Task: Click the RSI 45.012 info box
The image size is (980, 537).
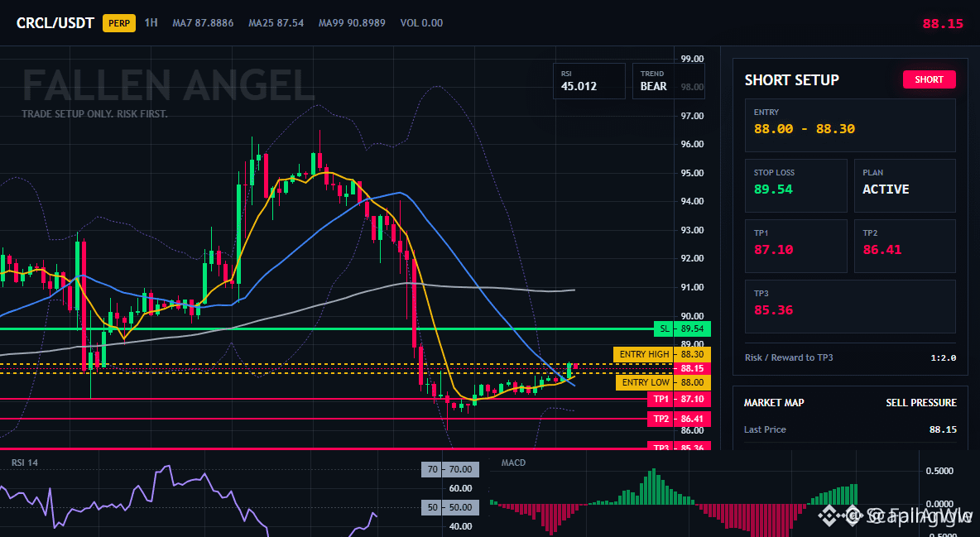Action: tap(588, 81)
